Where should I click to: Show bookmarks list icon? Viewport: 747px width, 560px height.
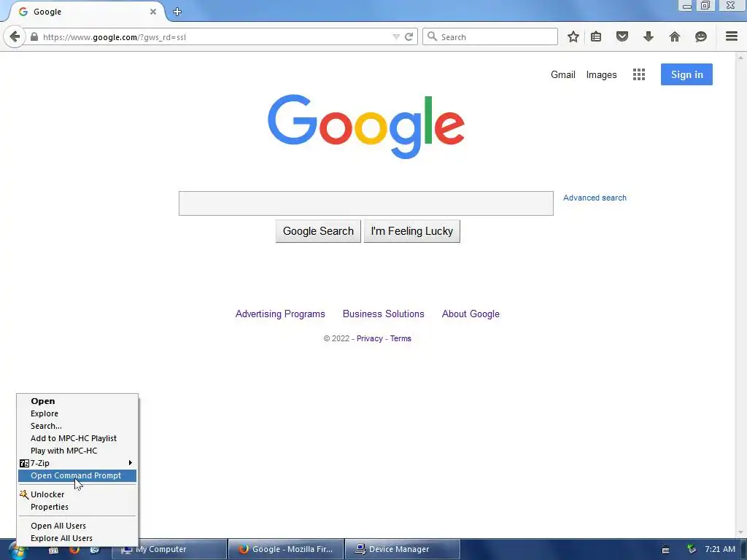[596, 36]
